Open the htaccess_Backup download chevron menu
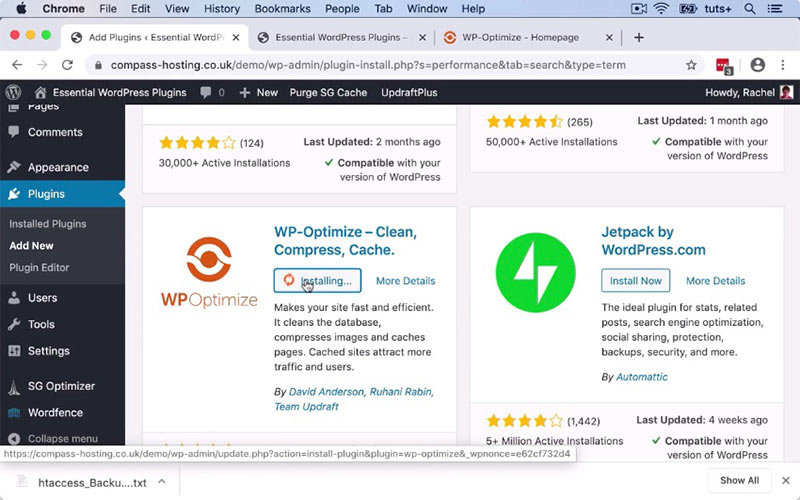This screenshot has height=500, width=800. pyautogui.click(x=161, y=481)
